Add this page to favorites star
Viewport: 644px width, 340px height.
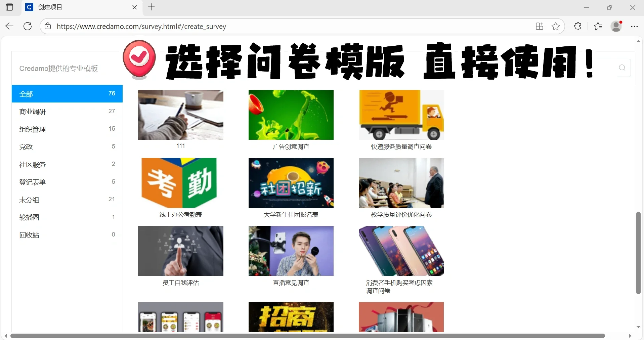pos(555,26)
